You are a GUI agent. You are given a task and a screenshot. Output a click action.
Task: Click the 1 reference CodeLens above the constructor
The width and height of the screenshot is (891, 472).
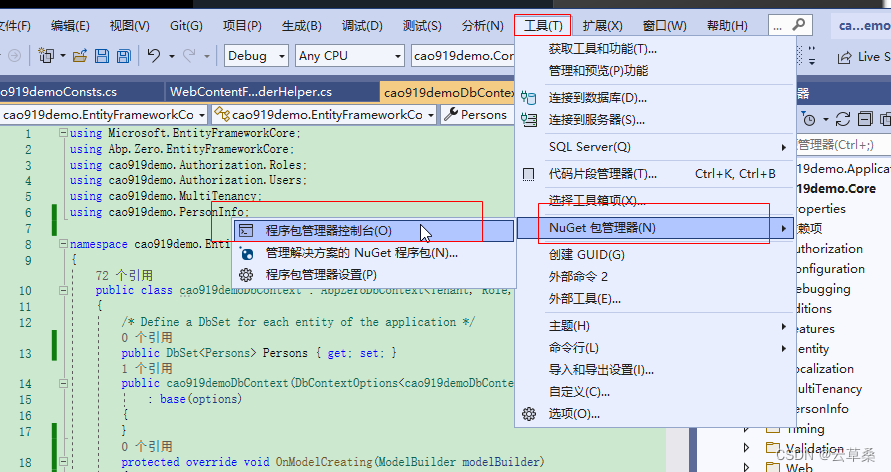(x=147, y=368)
